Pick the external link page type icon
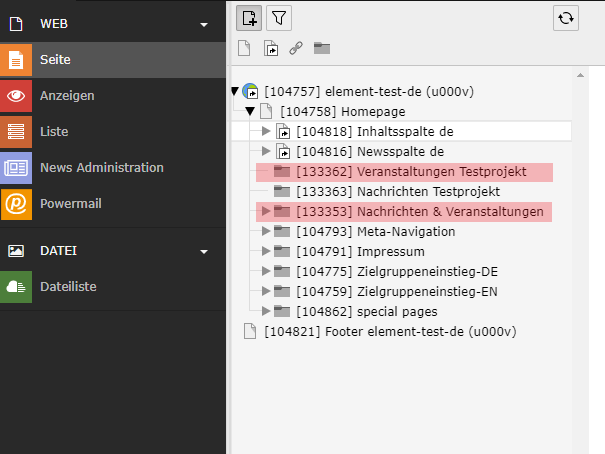Viewport: 605px width, 454px height. [296, 48]
